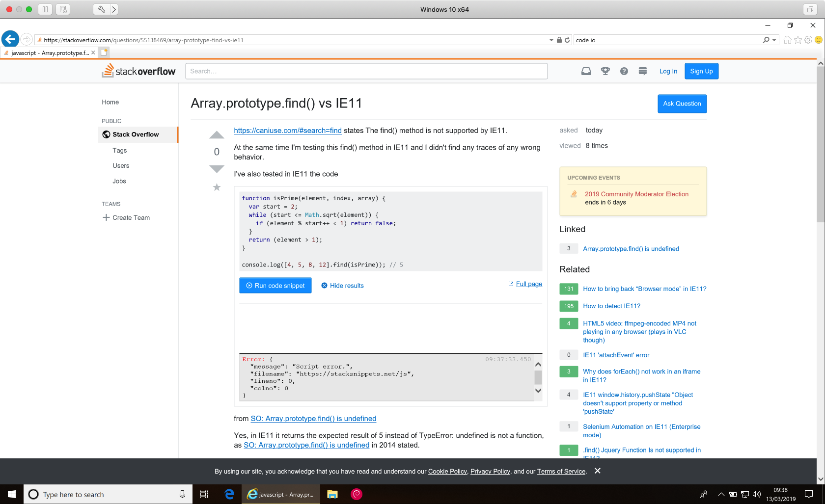Open Task View on the taskbar
This screenshot has width=825, height=504.
204,494
